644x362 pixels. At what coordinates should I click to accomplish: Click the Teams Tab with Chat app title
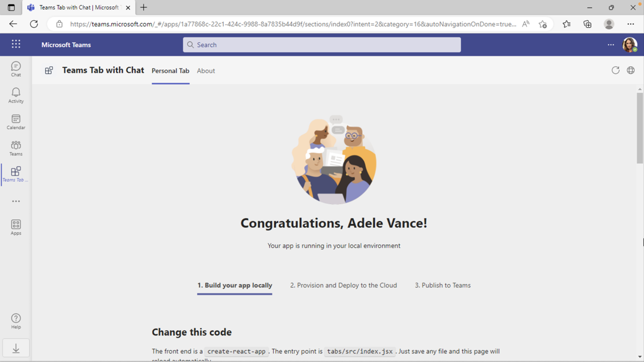point(103,70)
